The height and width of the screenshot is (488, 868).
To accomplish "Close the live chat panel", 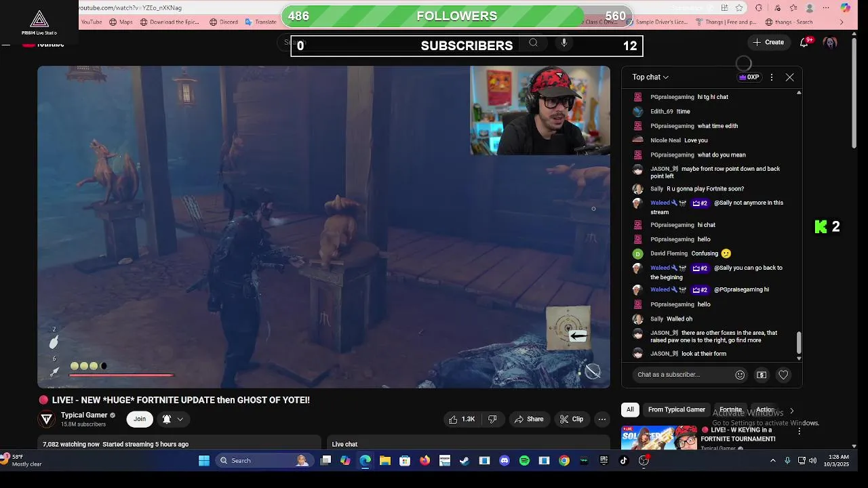I will coord(789,77).
